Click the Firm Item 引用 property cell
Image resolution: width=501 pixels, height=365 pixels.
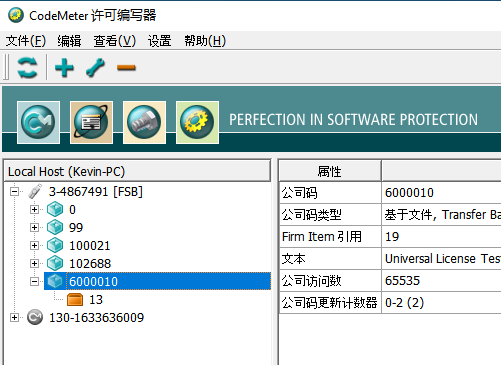point(330,237)
